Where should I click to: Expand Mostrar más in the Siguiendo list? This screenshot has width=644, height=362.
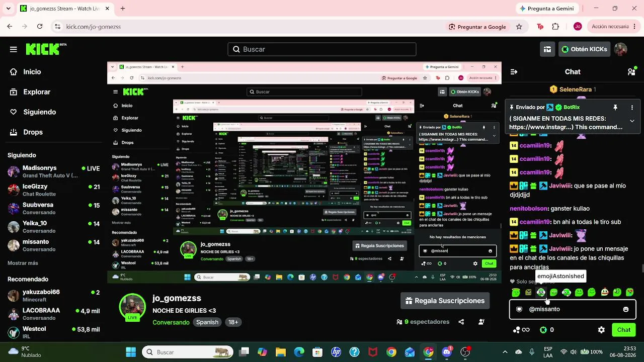pyautogui.click(x=23, y=263)
